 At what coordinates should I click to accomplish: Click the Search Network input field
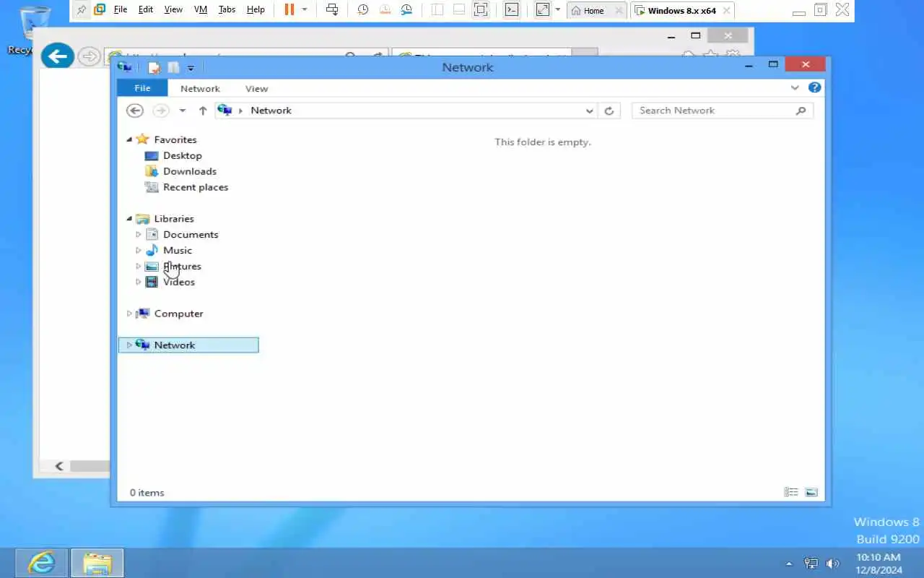[x=723, y=111]
